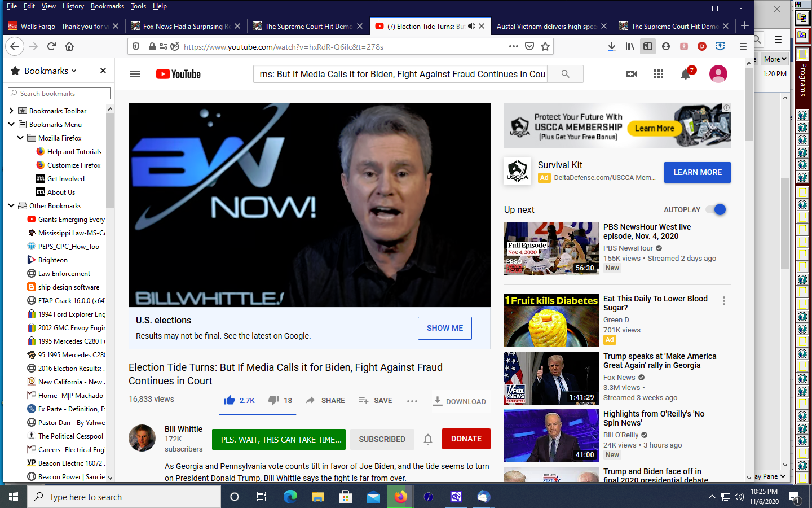812x508 pixels.
Task: Open the Windows Start menu
Action: pyautogui.click(x=14, y=497)
